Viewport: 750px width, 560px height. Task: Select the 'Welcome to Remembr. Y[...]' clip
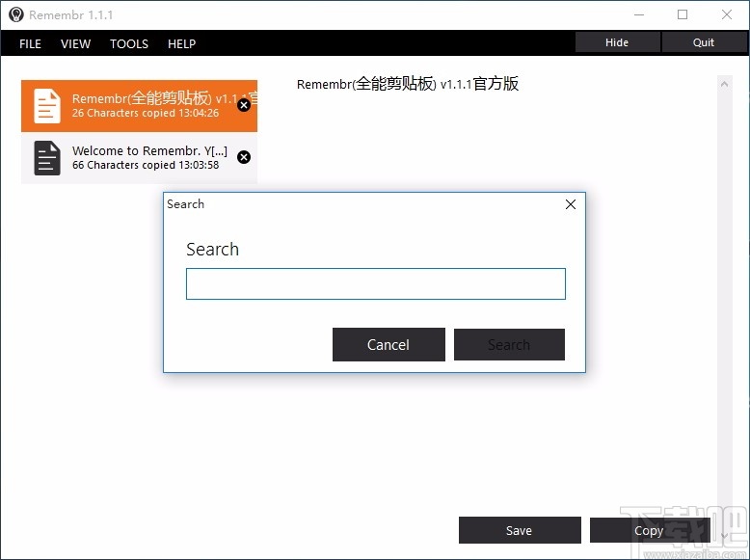[139, 158]
